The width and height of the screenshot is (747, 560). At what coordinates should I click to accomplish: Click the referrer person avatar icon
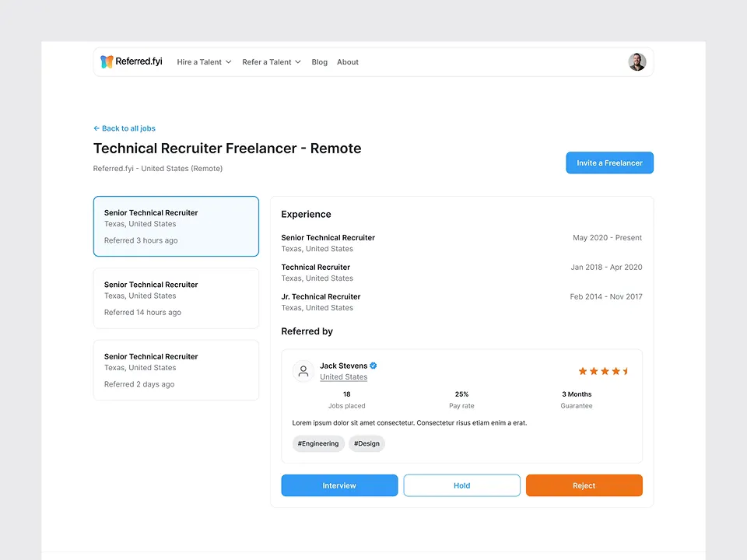coord(303,371)
